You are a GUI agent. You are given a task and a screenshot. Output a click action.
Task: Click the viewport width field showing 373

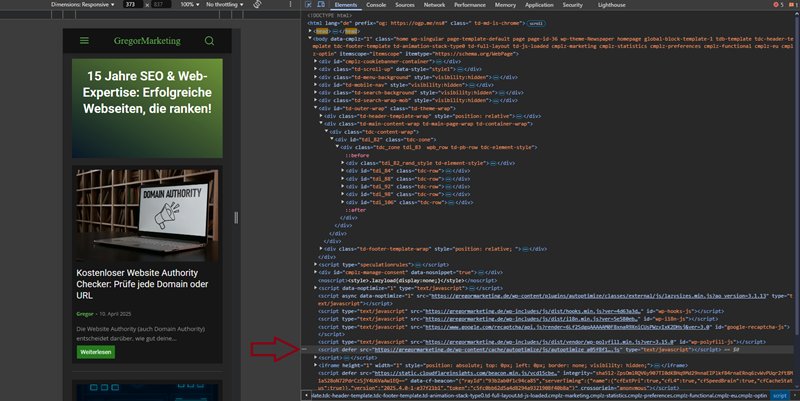[x=132, y=5]
